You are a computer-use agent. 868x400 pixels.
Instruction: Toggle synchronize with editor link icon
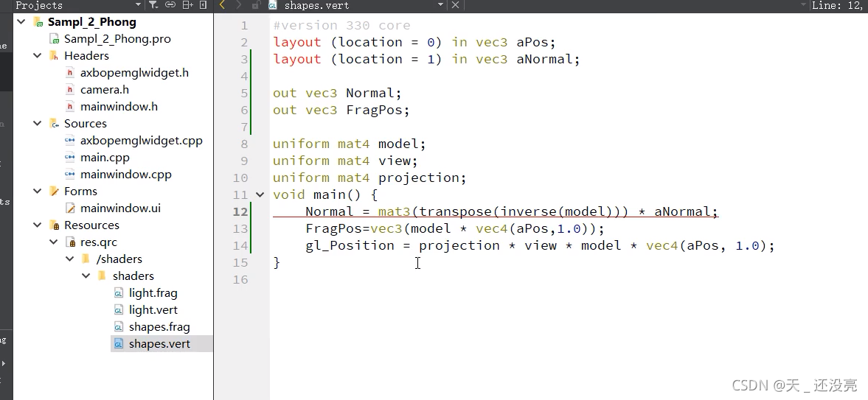[170, 5]
